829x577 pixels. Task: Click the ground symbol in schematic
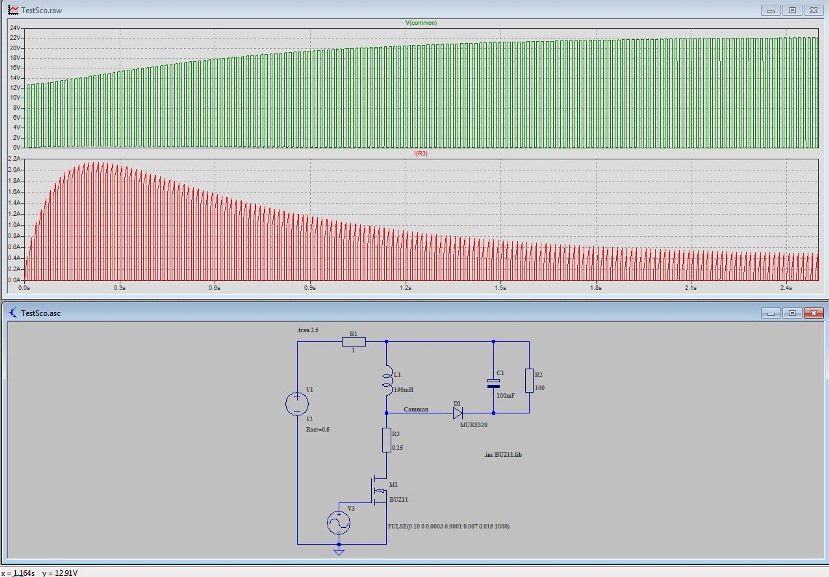pos(339,550)
